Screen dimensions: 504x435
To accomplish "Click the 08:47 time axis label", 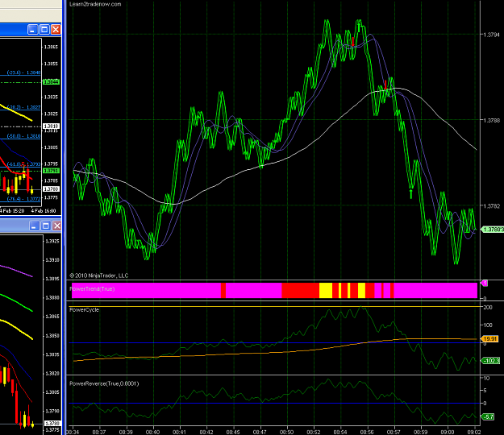I will [x=260, y=432].
